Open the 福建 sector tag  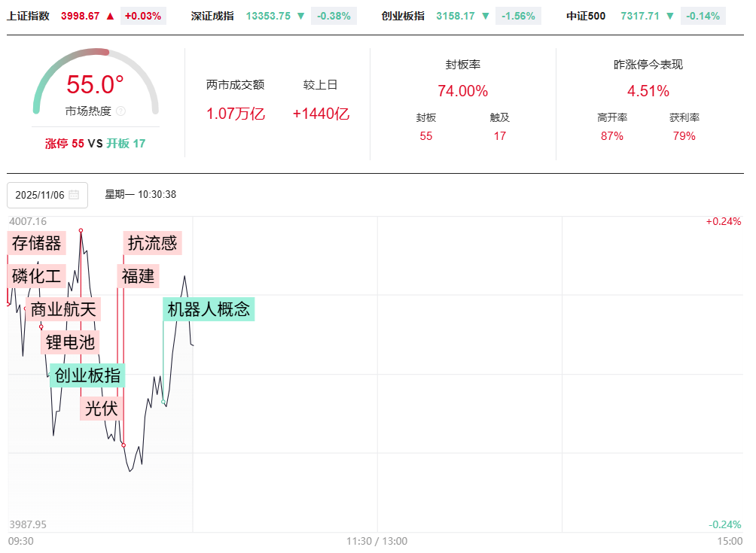point(138,276)
